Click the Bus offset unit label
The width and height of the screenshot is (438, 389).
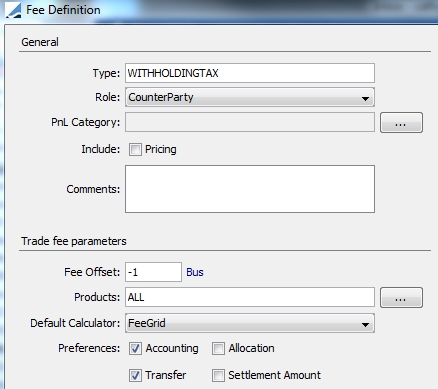point(195,272)
